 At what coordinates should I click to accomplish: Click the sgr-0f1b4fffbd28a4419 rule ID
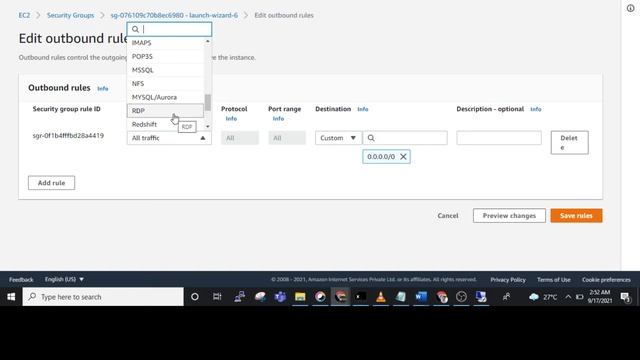pos(68,136)
